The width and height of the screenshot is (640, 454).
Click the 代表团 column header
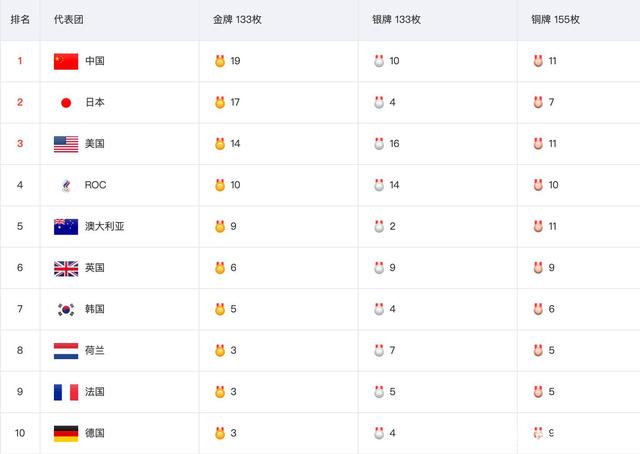[x=69, y=20]
